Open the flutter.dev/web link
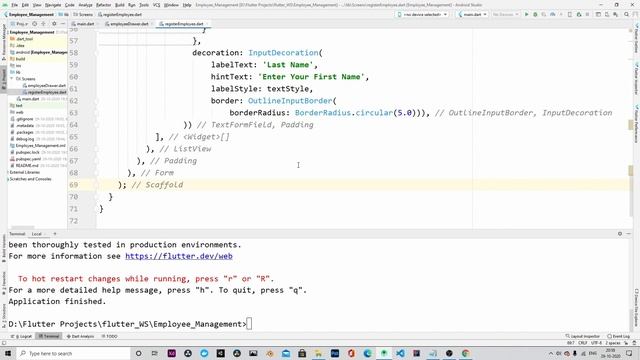 coord(179,256)
